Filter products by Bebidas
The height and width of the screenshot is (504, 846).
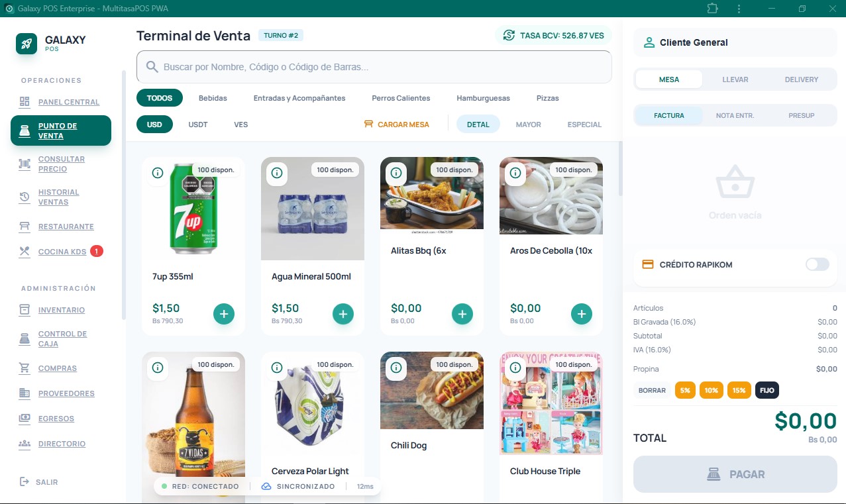pos(213,98)
